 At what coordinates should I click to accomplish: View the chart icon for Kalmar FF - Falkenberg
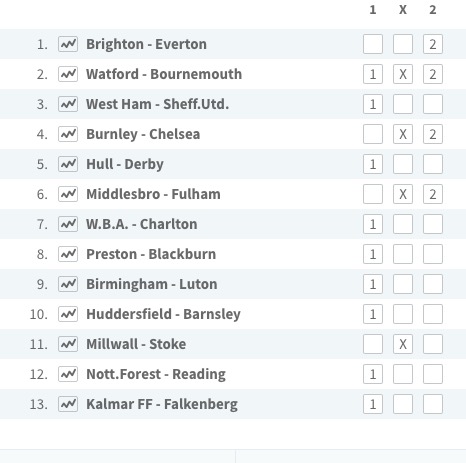point(68,404)
